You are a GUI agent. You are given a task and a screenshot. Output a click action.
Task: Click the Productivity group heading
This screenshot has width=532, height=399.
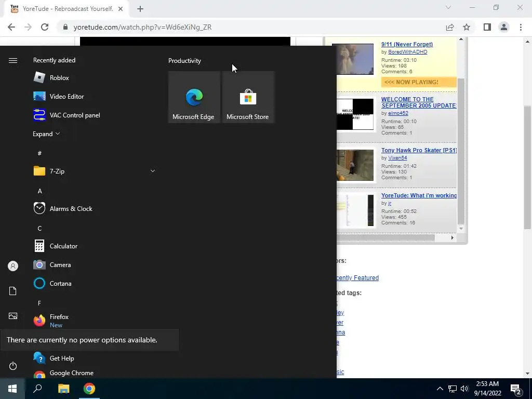(184, 61)
